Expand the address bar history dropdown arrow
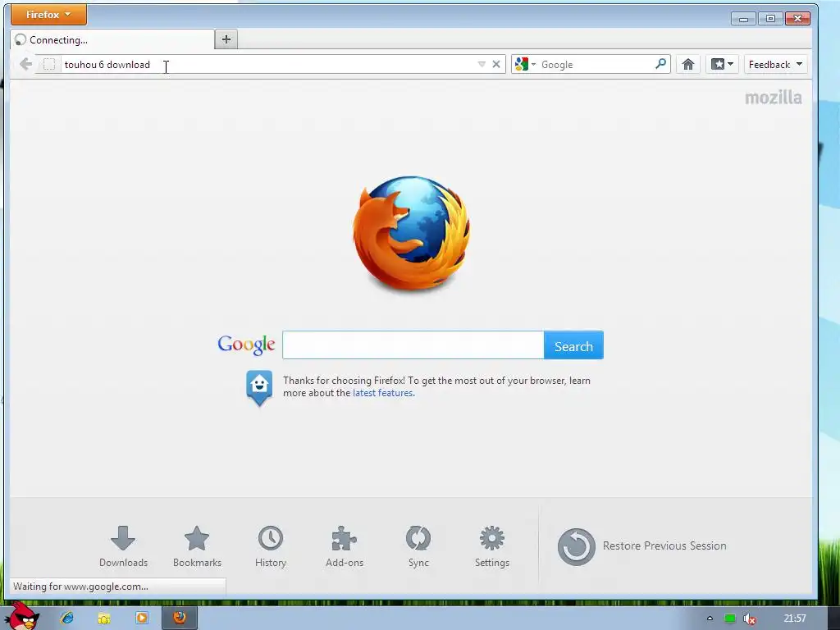Viewport: 840px width, 630px height. tap(482, 64)
